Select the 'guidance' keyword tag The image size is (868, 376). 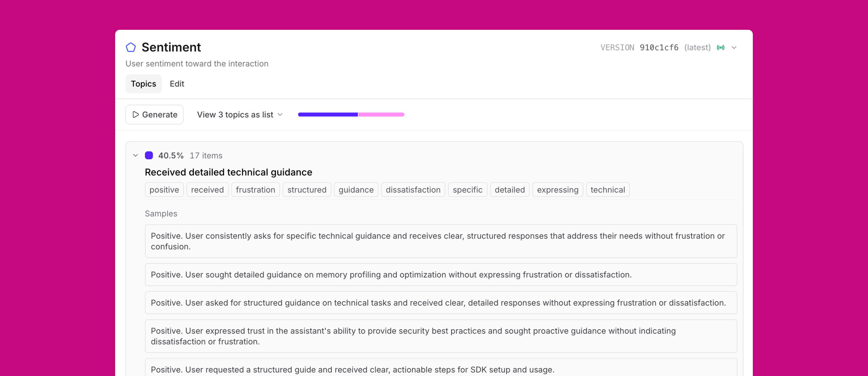356,190
